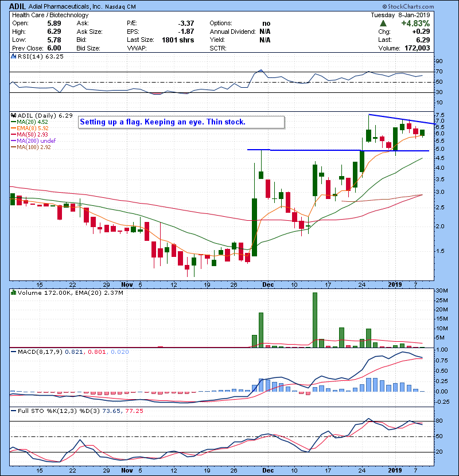This screenshot has width=459, height=476.
Task: Click the High value 6.29
Action: pos(54,32)
